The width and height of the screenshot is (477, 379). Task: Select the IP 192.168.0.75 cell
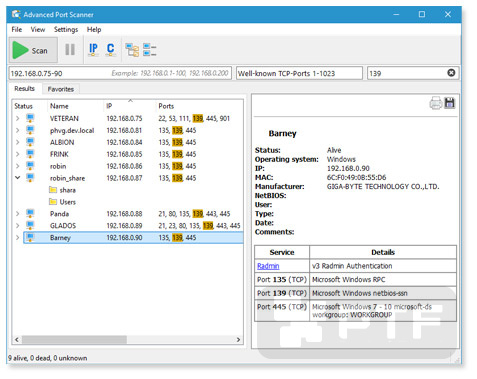pos(124,118)
